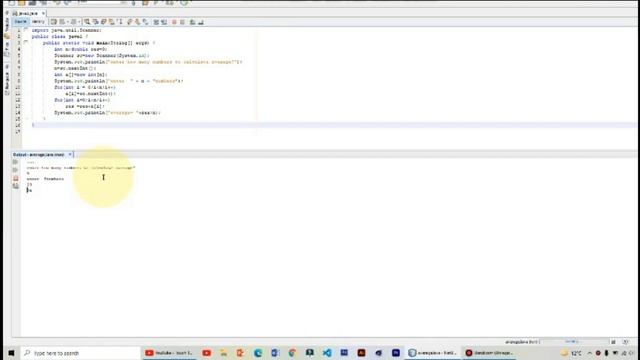Stop the running program in Output panel
Viewport: 640px width, 360px height.
click(x=16, y=178)
